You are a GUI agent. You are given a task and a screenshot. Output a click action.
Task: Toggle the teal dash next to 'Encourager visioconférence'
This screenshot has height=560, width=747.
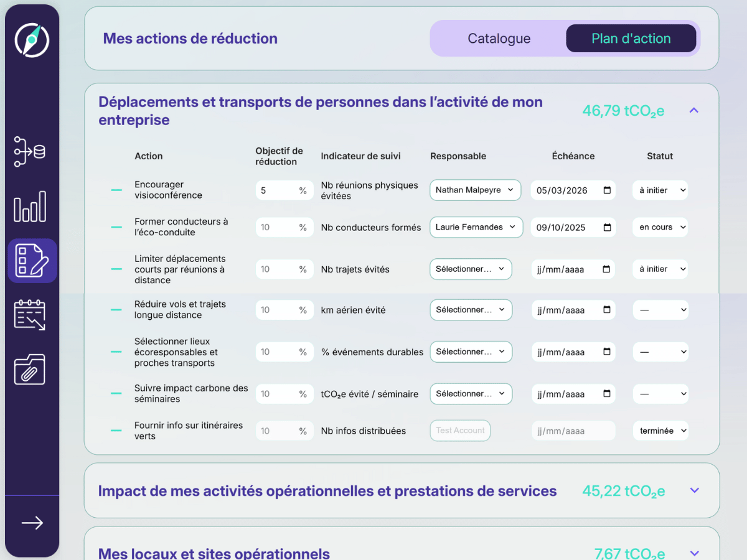[x=116, y=190]
